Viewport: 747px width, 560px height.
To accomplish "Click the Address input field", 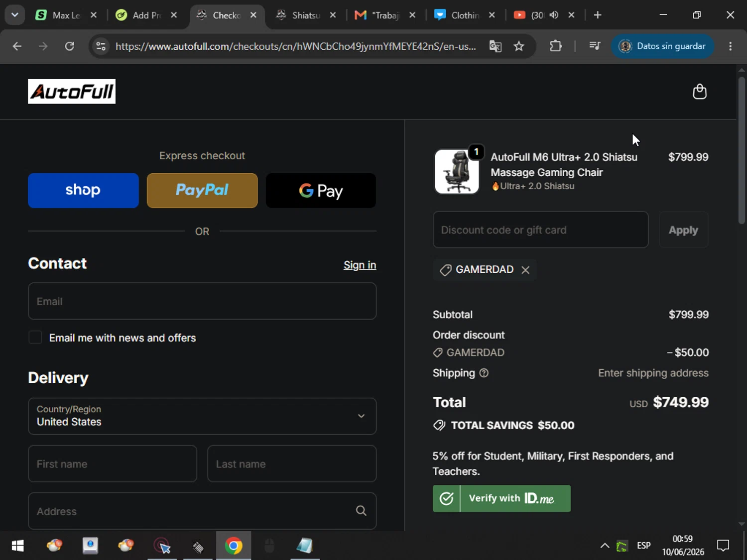I will [x=202, y=511].
